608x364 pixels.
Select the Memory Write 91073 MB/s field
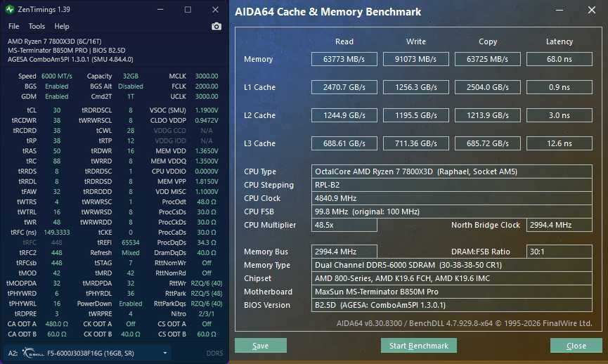[x=416, y=59]
